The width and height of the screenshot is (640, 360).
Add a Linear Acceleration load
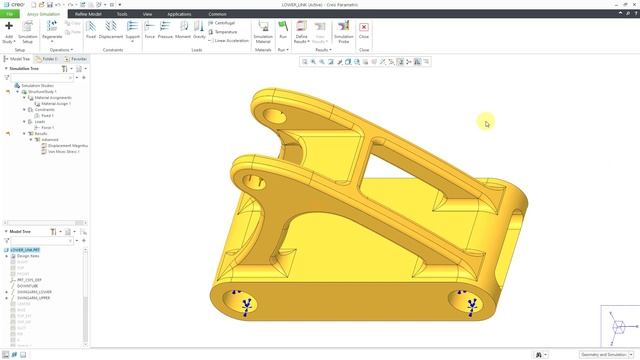point(228,40)
